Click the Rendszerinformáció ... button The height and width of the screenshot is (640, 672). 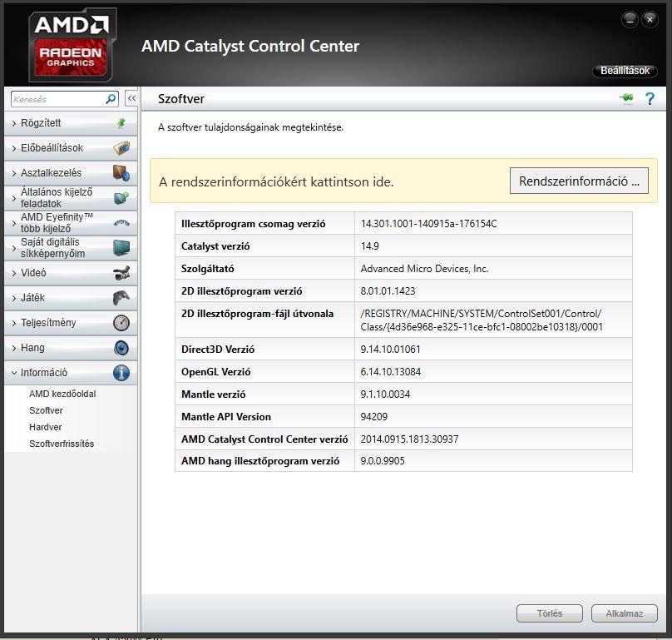[579, 181]
